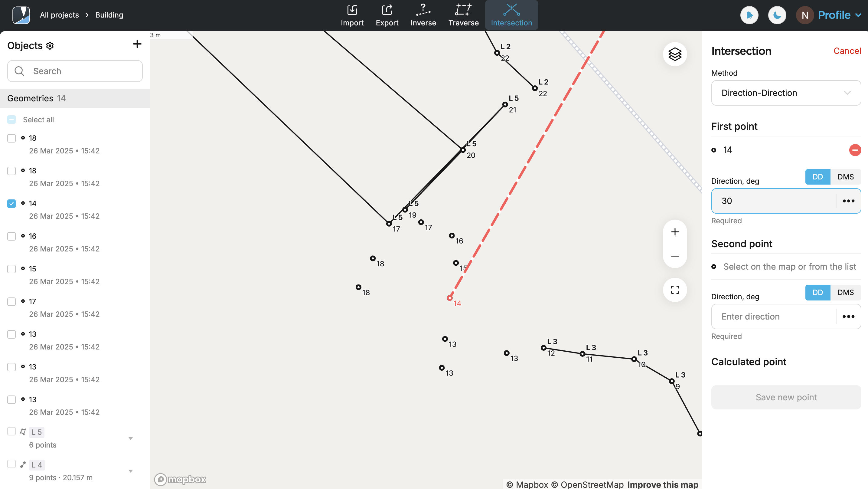The image size is (868, 489).
Task: Open the Import tool
Action: 352,15
